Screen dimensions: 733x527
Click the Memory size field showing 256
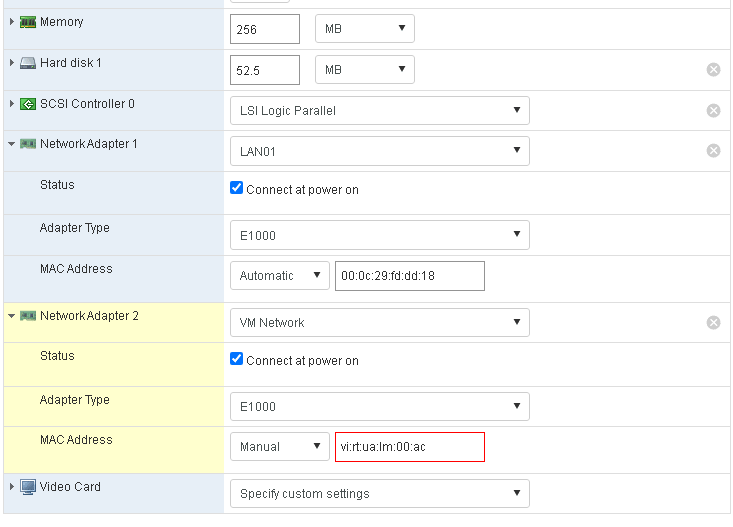[265, 29]
